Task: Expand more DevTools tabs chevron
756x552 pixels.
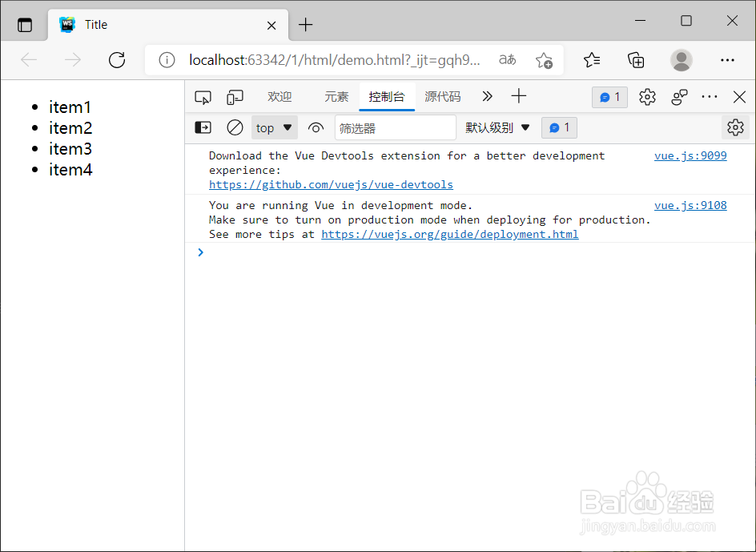Action: coord(487,96)
